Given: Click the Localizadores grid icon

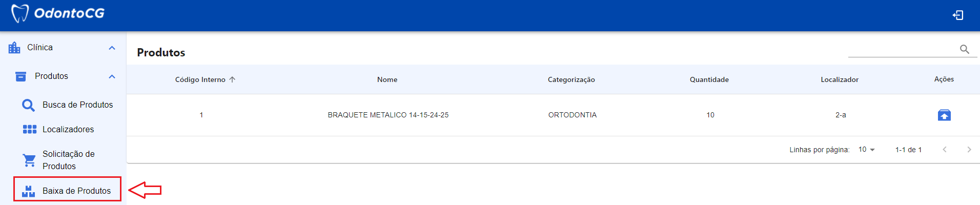Looking at the screenshot, I should 29,129.
